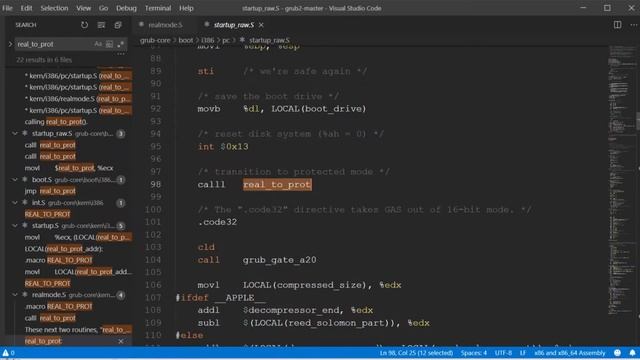Click Ln 98, Col 25 cursor position
The width and height of the screenshot is (640, 360).
point(416,353)
